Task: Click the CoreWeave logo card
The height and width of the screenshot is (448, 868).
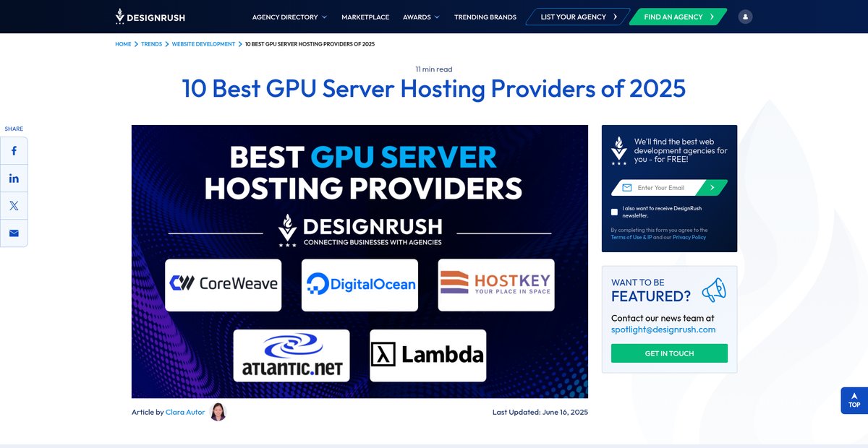Action: coord(223,285)
